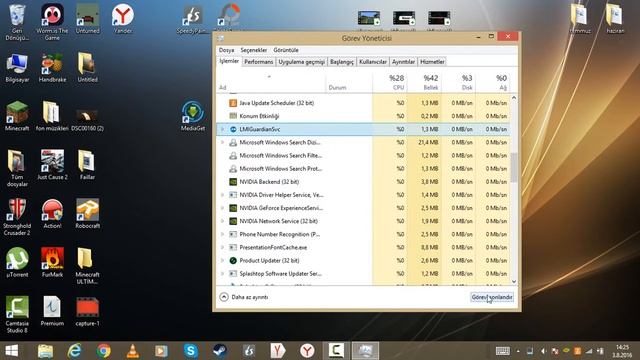Viewport: 640px width, 360px height.
Task: Open VLC media player from taskbar
Action: tap(132, 351)
